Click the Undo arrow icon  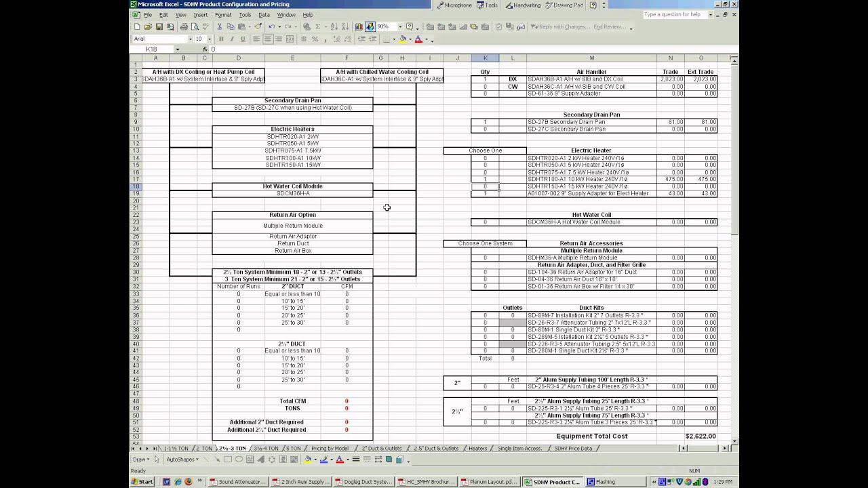(x=271, y=26)
